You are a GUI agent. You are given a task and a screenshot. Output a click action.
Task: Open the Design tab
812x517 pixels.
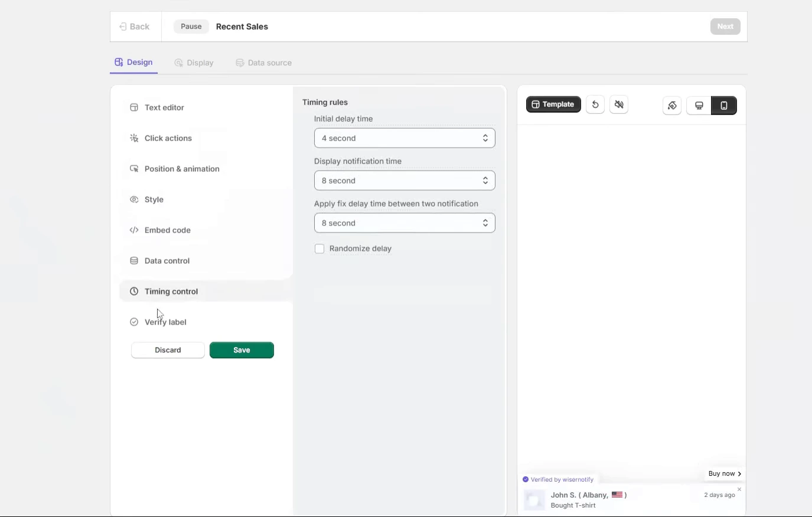pos(133,62)
